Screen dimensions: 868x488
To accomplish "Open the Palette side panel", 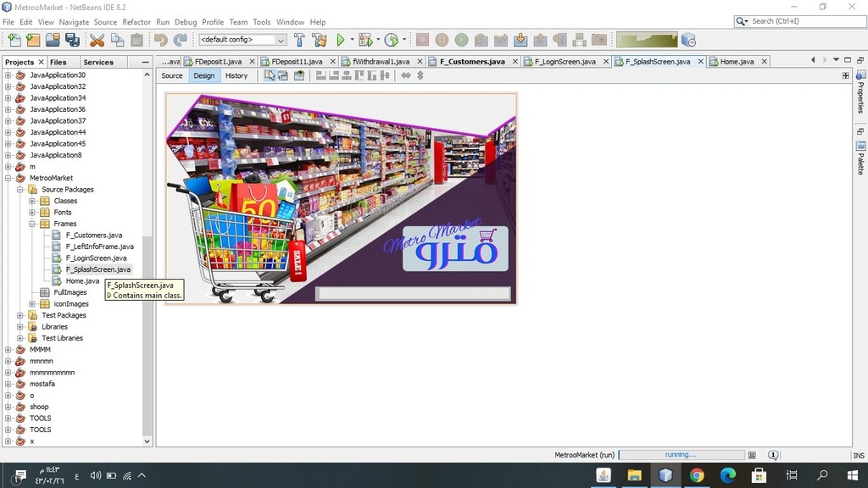I will pyautogui.click(x=861, y=157).
